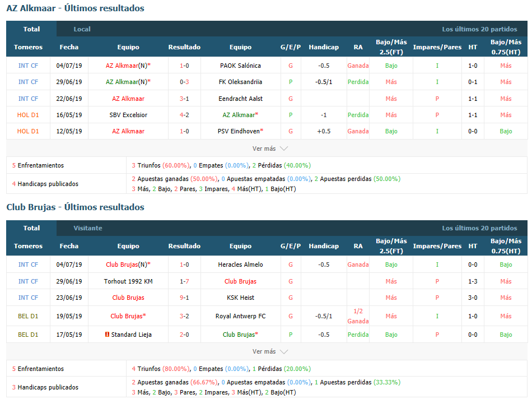
Task: Open Los últimos 20 partidos in Club Brujas section
Action: tap(479, 228)
